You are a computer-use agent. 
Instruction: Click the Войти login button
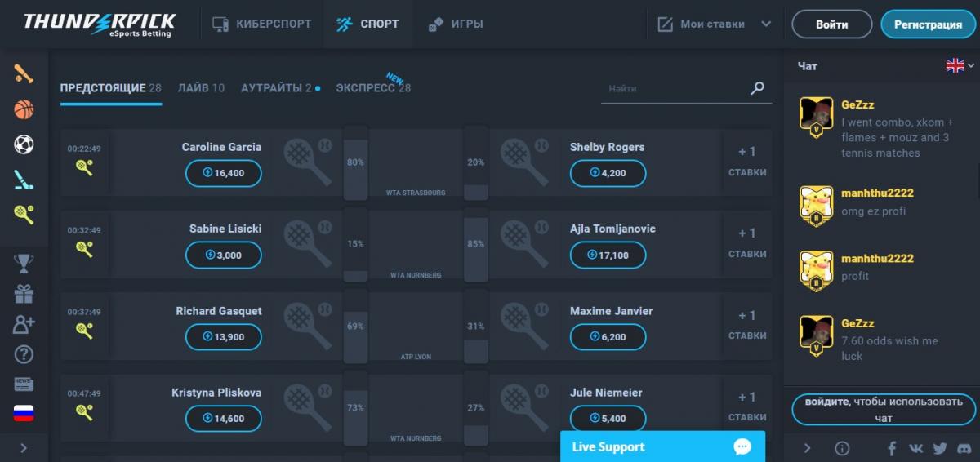(x=831, y=24)
